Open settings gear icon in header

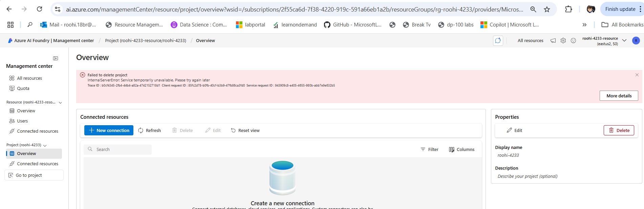point(563,40)
